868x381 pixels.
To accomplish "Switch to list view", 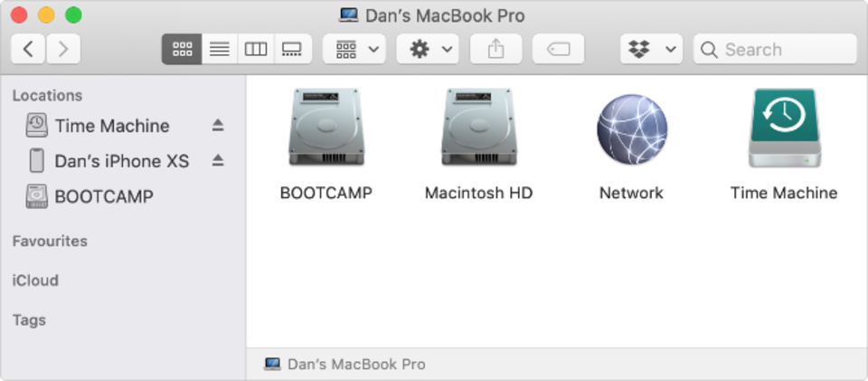I will [x=220, y=49].
